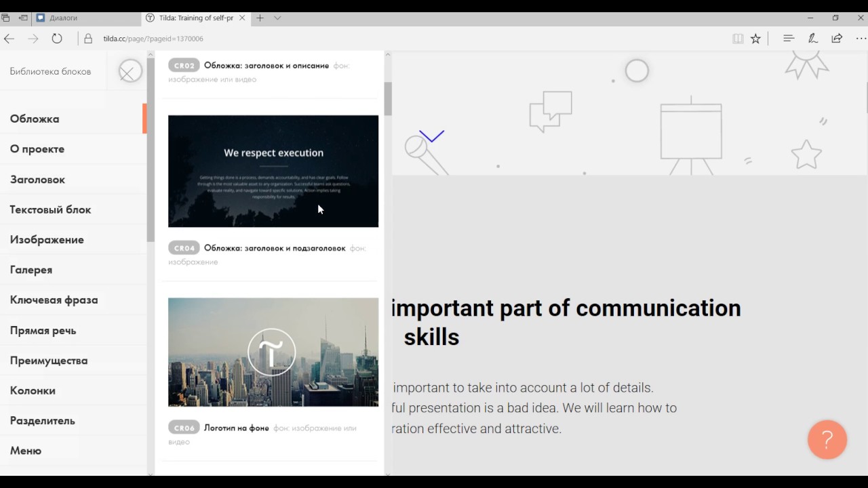Select Изображение category

click(x=47, y=240)
